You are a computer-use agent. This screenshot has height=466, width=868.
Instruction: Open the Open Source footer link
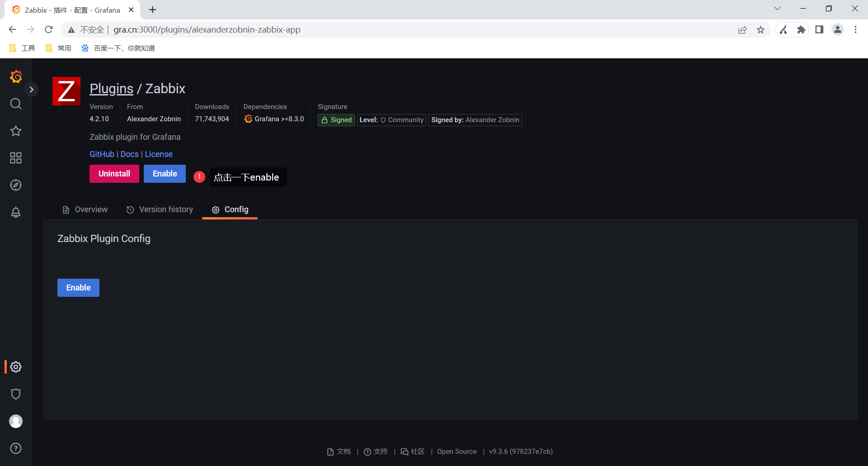pyautogui.click(x=457, y=452)
